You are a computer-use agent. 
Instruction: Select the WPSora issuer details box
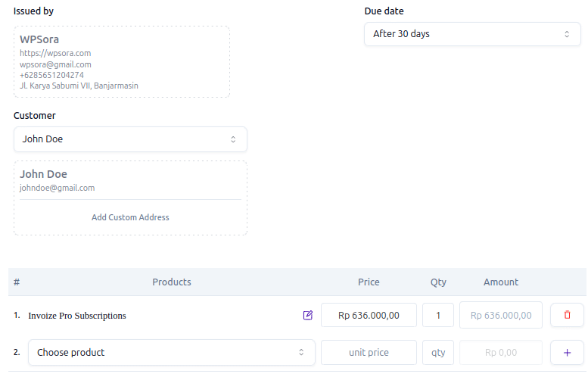tap(121, 61)
